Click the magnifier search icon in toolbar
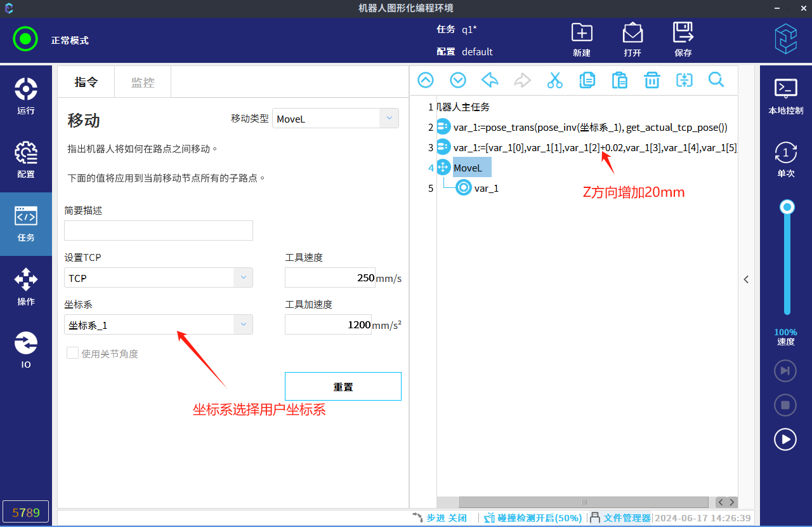Image resolution: width=812 pixels, height=527 pixels. [x=716, y=80]
